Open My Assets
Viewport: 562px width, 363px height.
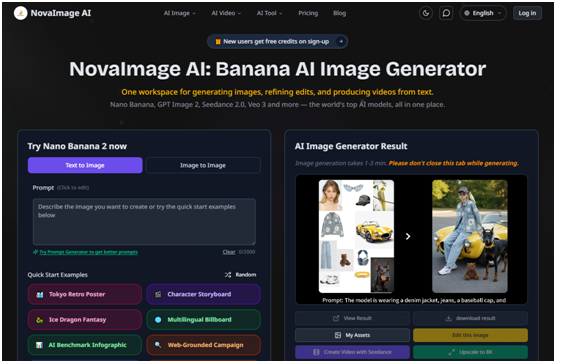pyautogui.click(x=352, y=335)
